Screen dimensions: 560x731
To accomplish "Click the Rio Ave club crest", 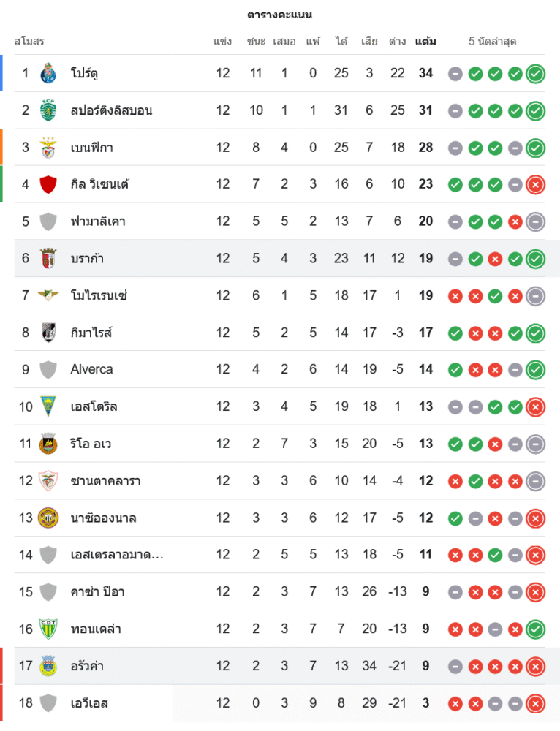I will (48, 444).
